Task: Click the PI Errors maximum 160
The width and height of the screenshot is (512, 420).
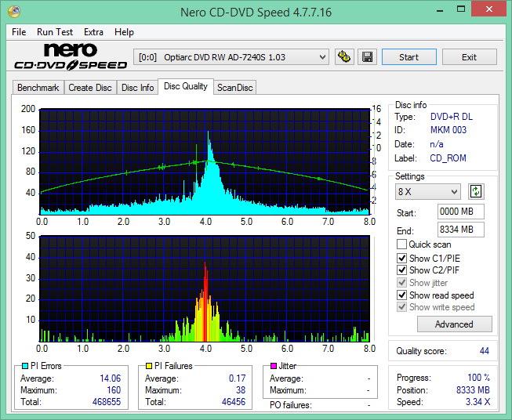Action: (114, 390)
